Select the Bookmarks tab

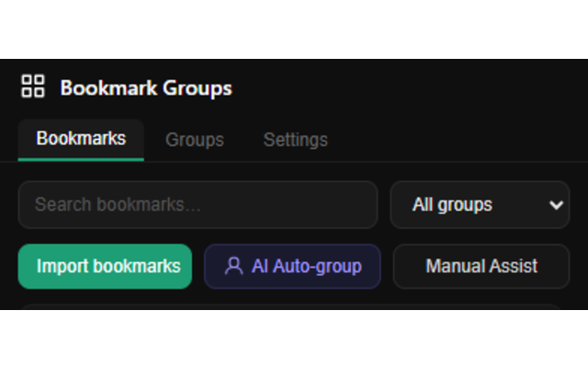(x=81, y=140)
